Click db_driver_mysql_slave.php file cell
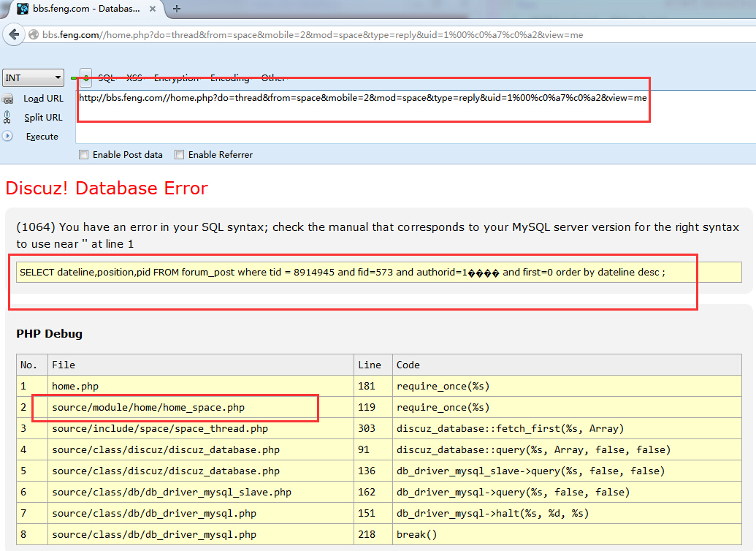 [201, 492]
